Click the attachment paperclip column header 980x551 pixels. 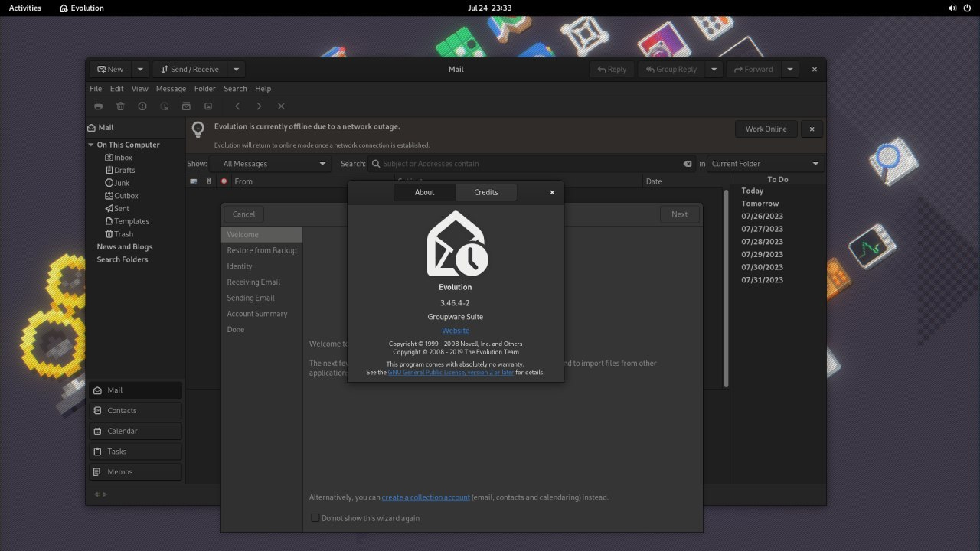[208, 181]
